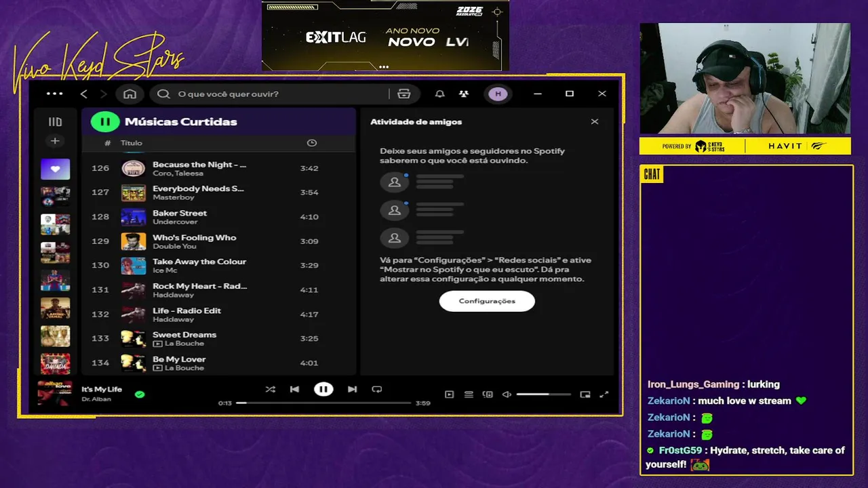The image size is (868, 488).
Task: Select the track 'Because the Night'
Action: coord(218,168)
